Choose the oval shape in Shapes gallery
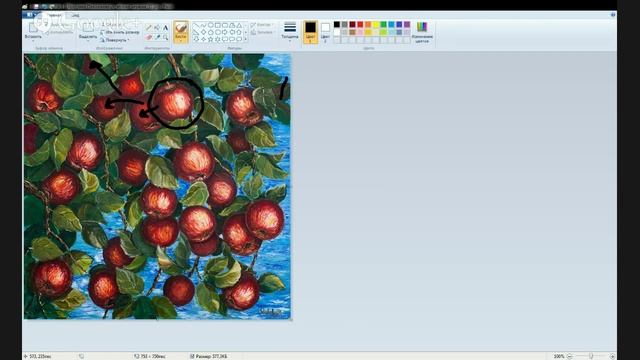This screenshot has height=360, width=640. [211, 25]
